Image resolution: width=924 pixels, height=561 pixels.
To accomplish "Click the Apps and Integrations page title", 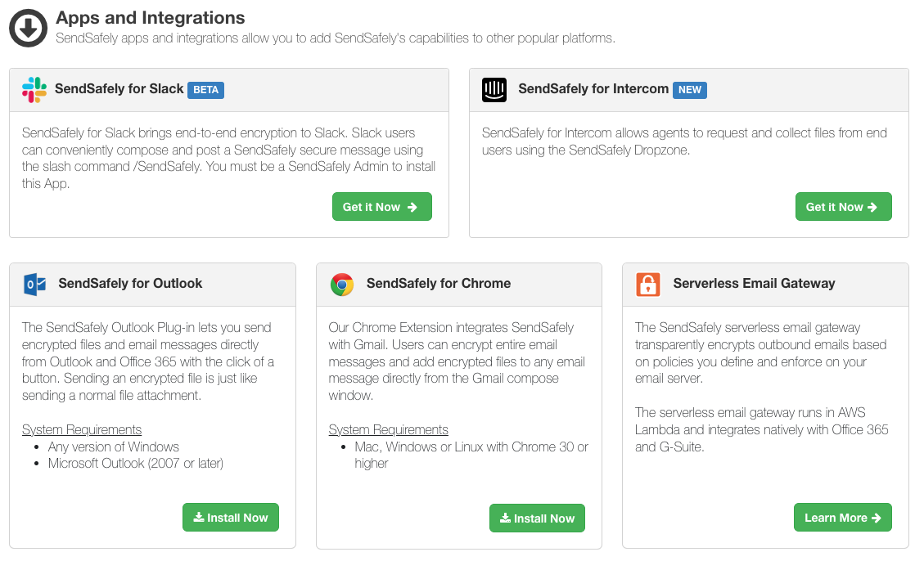I will [151, 18].
